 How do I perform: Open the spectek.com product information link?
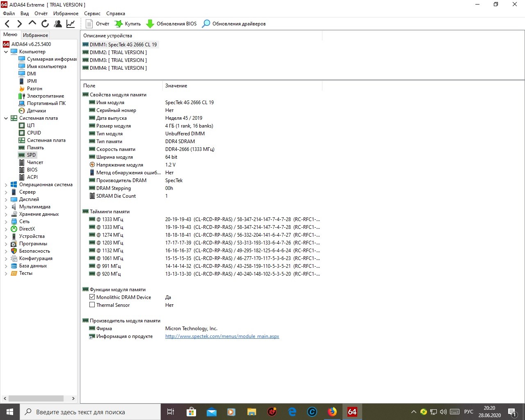222,336
